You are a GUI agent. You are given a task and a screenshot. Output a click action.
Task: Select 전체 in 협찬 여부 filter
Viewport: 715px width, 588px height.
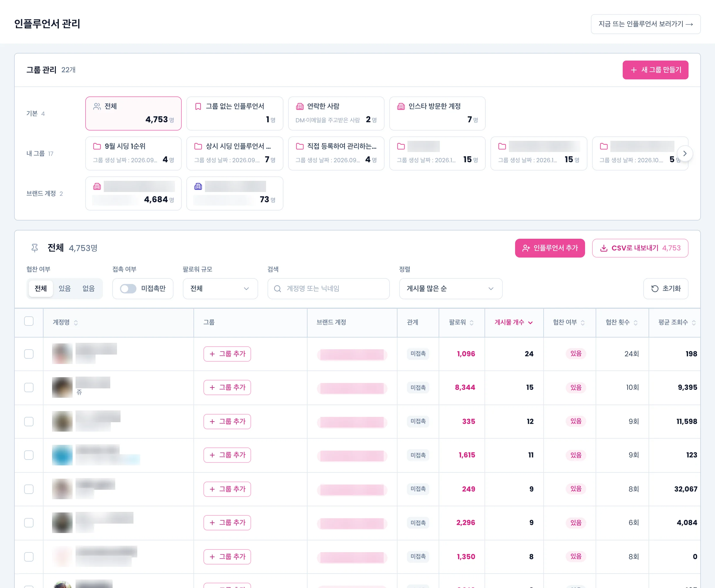(41, 289)
